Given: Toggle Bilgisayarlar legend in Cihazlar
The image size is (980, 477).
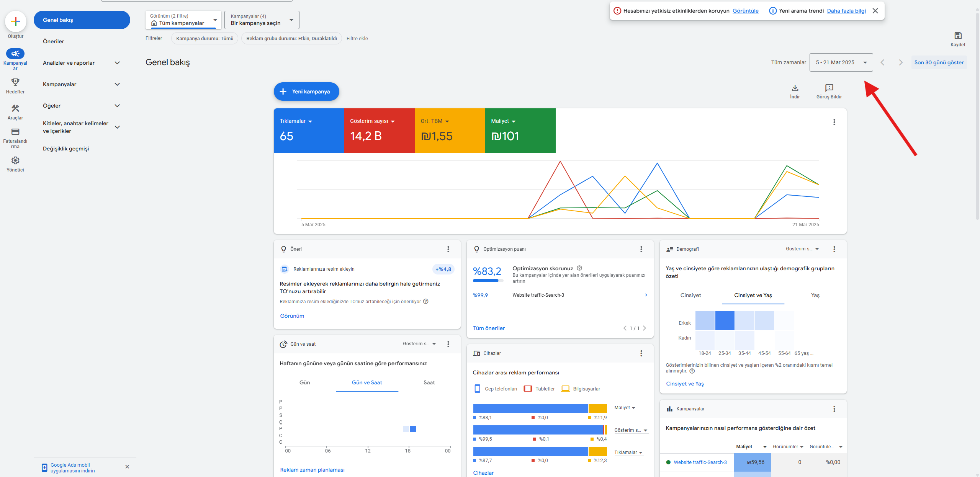Looking at the screenshot, I should 581,389.
